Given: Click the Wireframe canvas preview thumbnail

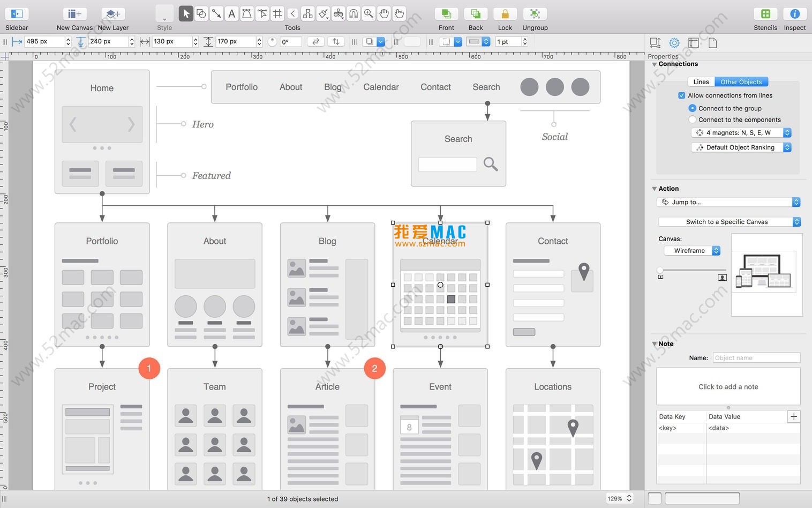Looking at the screenshot, I should (x=767, y=274).
